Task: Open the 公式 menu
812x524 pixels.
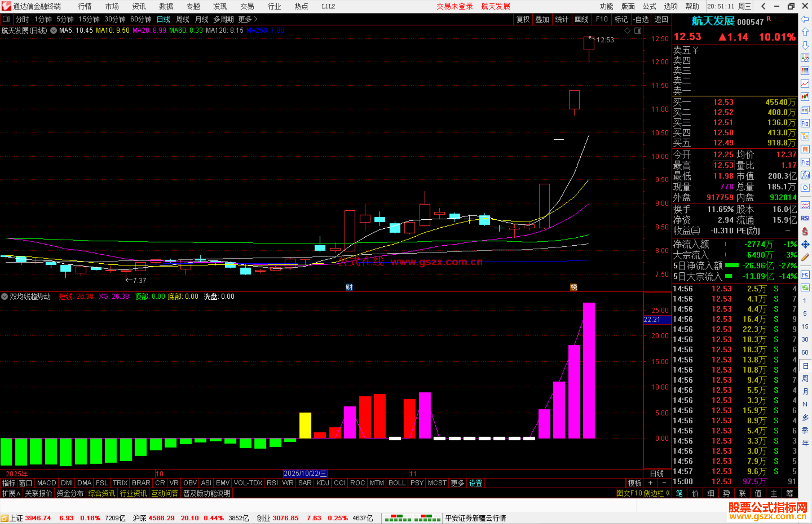Action: tap(649, 6)
